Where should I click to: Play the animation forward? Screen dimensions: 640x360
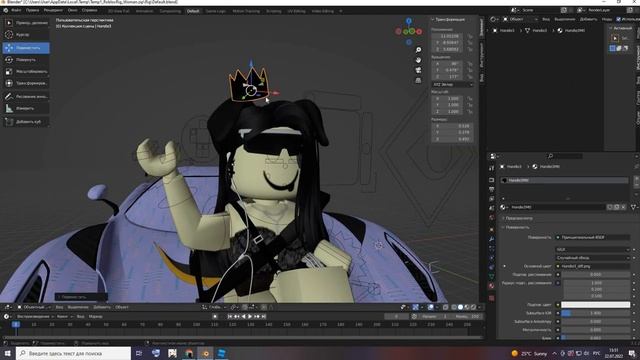250,316
